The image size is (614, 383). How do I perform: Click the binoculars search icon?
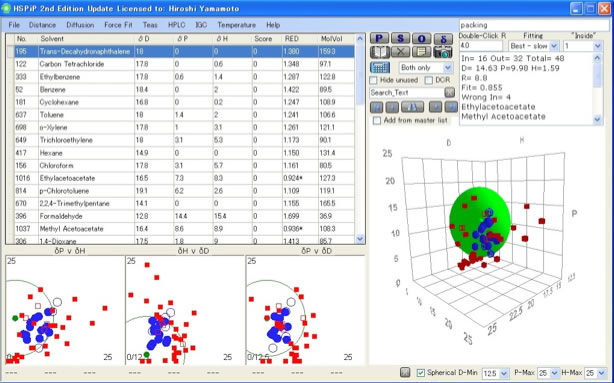point(412,107)
